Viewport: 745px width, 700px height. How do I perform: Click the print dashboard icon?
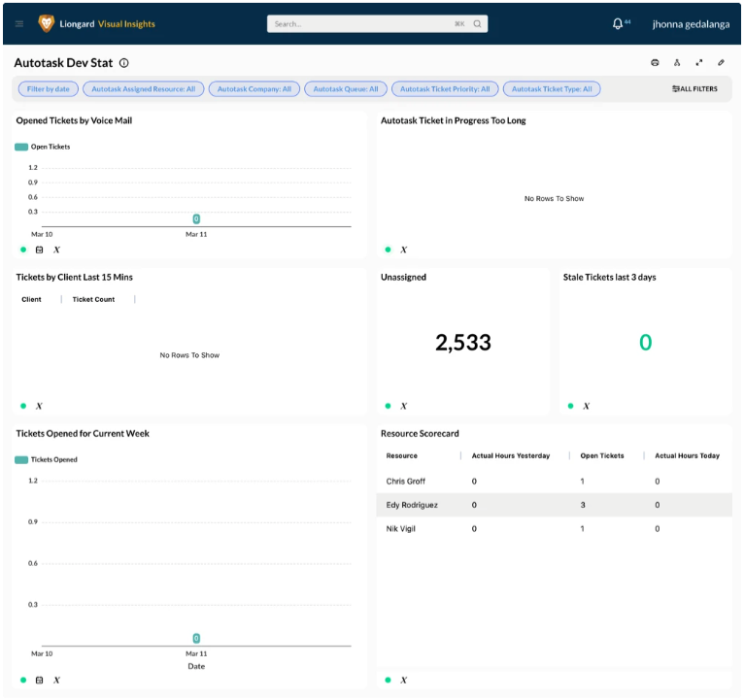tap(655, 63)
